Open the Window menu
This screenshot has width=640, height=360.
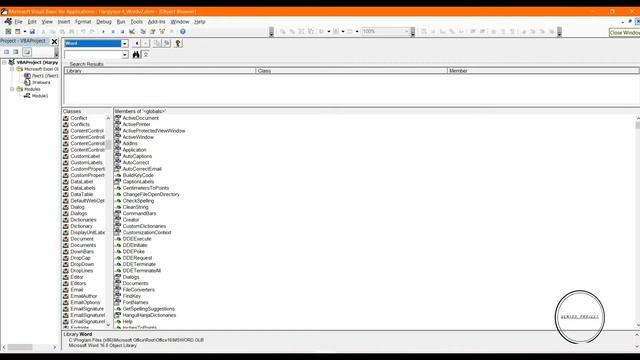tap(180, 22)
